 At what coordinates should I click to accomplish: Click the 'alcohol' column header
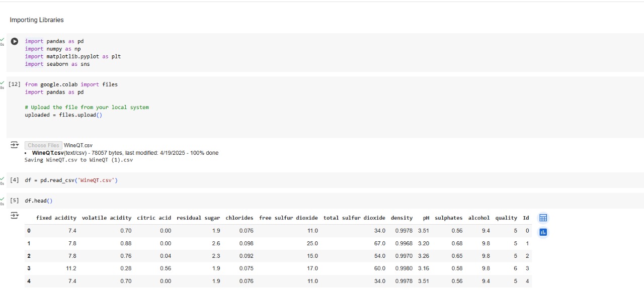[479, 218]
